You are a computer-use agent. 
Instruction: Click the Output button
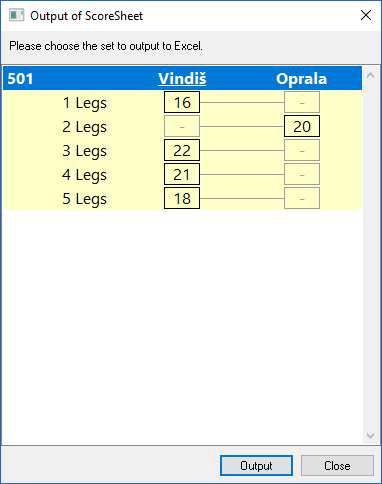coord(256,465)
